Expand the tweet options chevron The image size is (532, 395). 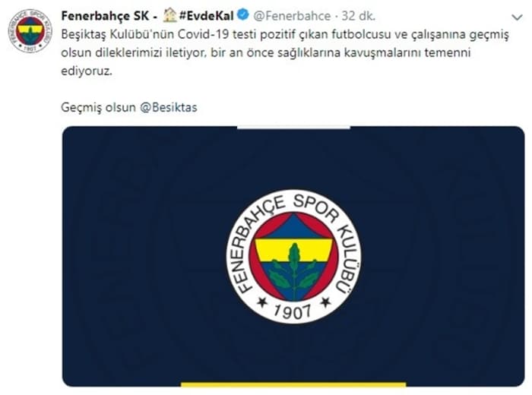pos(517,17)
